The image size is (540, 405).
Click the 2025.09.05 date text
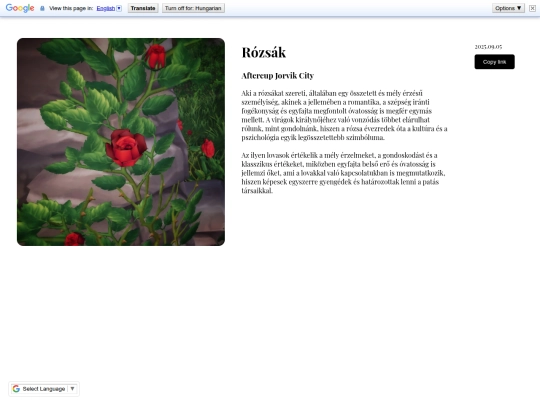tap(488, 47)
